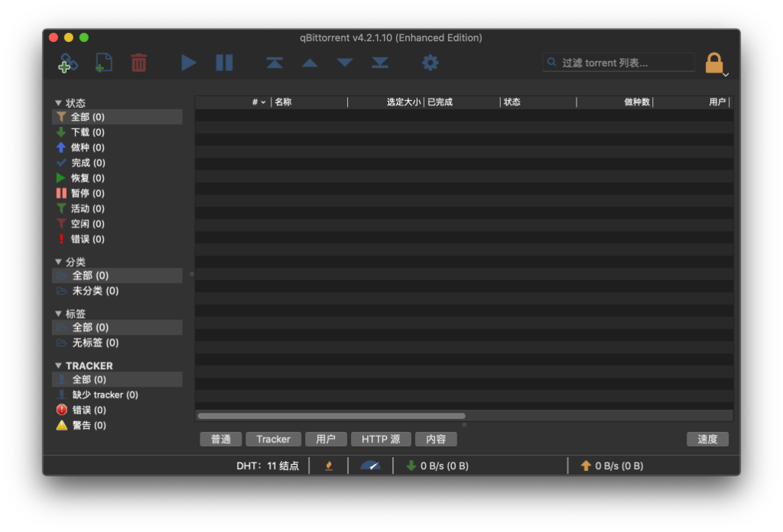Sort by 名称 column header
Screen dimensions: 783x532
pyautogui.click(x=310, y=102)
